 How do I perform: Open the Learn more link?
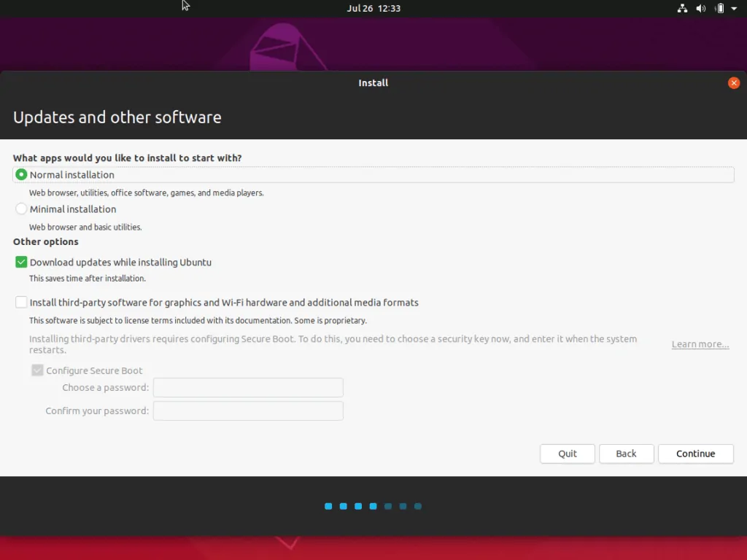(700, 344)
